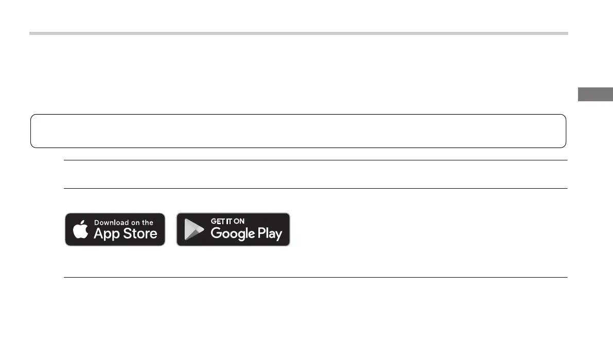
Task: Open the Get it on Google Play badge
Action: [233, 229]
